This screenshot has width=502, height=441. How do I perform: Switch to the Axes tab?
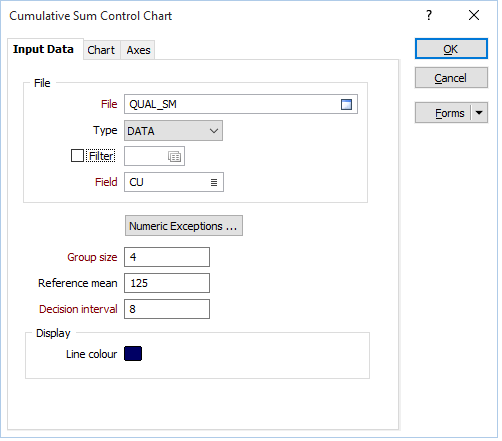click(139, 51)
